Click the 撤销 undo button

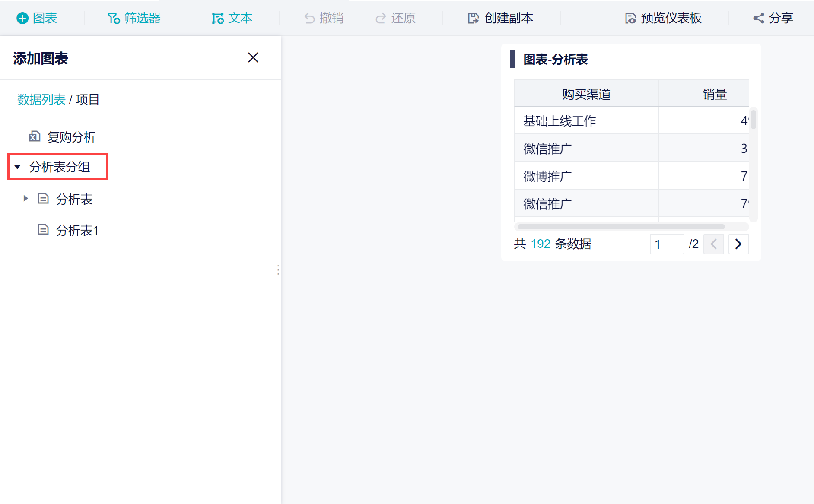tap(324, 18)
